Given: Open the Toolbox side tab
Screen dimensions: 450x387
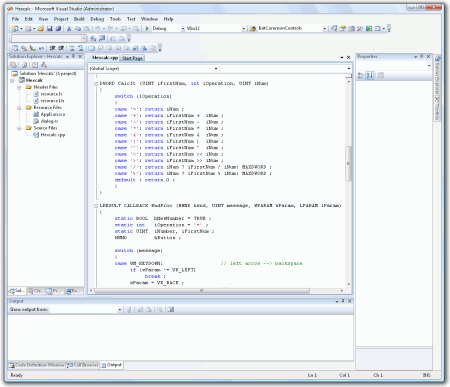Looking at the screenshot, I should [x=437, y=109].
